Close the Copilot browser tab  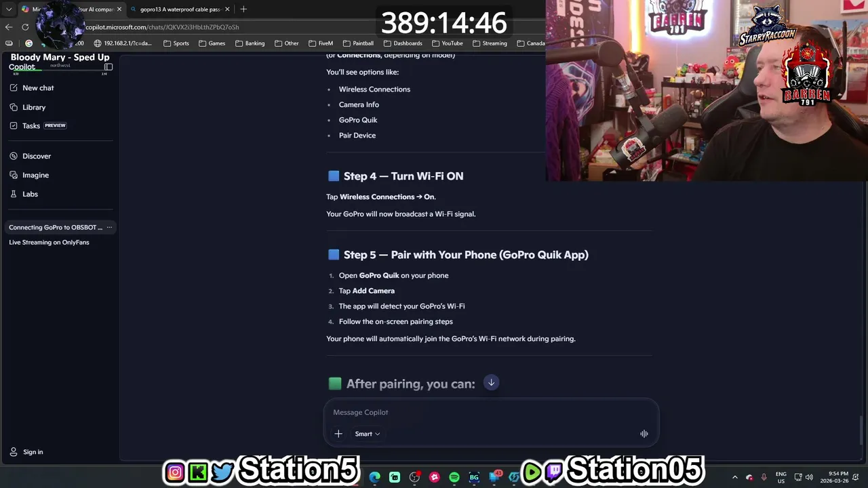click(x=119, y=9)
